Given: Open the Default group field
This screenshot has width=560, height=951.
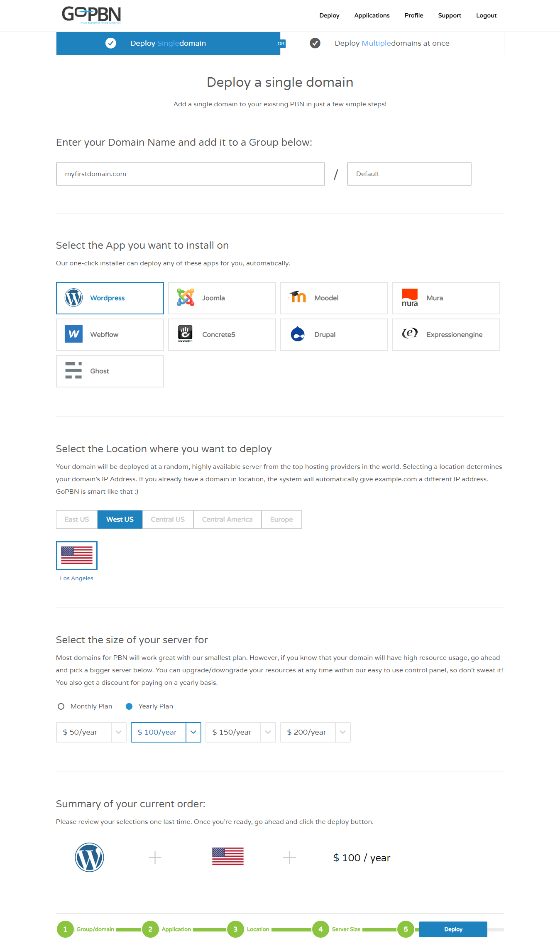Looking at the screenshot, I should click(x=409, y=174).
